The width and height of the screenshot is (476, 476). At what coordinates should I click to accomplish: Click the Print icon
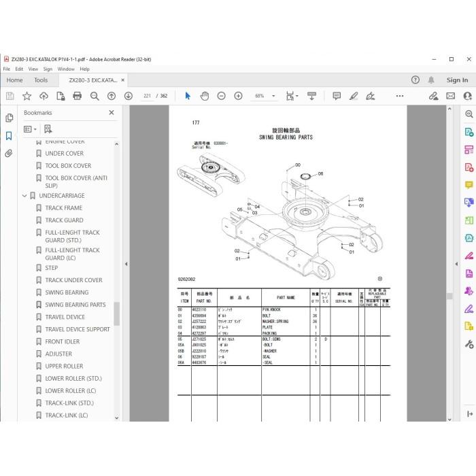pyautogui.click(x=78, y=97)
